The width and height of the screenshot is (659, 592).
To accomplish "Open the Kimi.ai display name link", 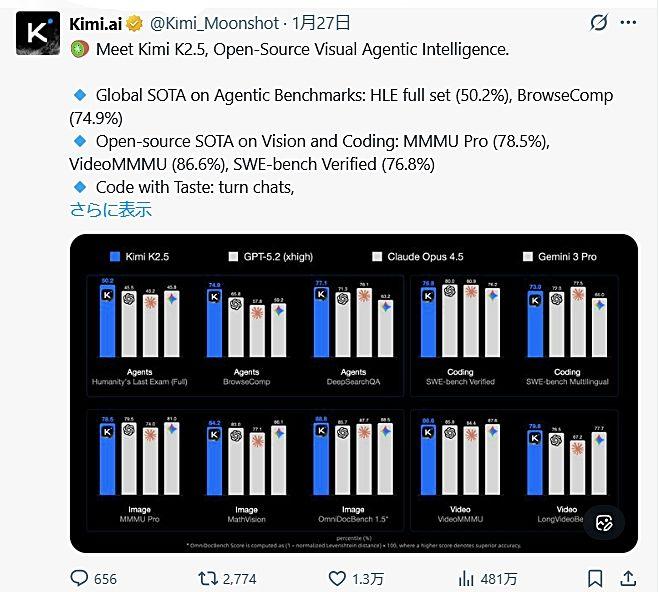I will 96,22.
